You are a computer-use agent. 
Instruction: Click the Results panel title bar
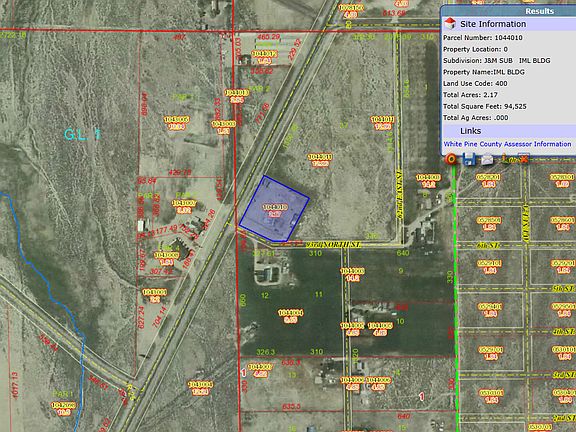[508, 11]
